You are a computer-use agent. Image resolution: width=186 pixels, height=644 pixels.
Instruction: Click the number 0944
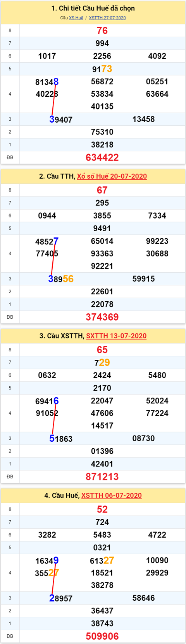(47, 216)
